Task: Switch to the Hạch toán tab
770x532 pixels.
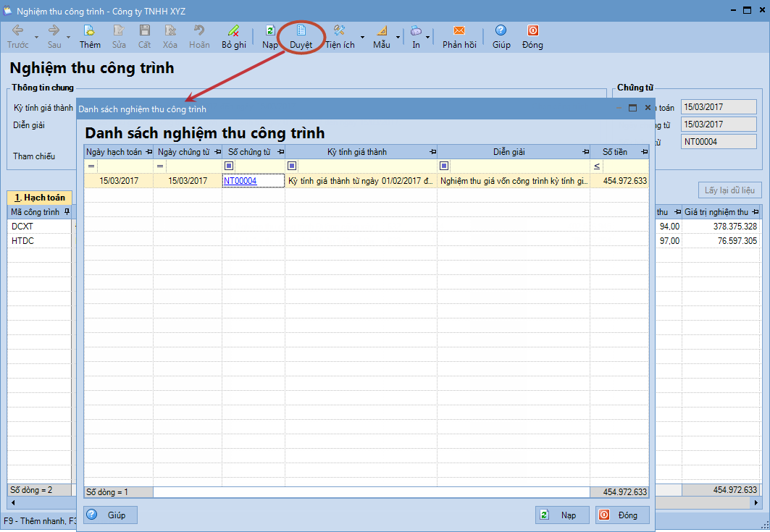Action: point(39,198)
